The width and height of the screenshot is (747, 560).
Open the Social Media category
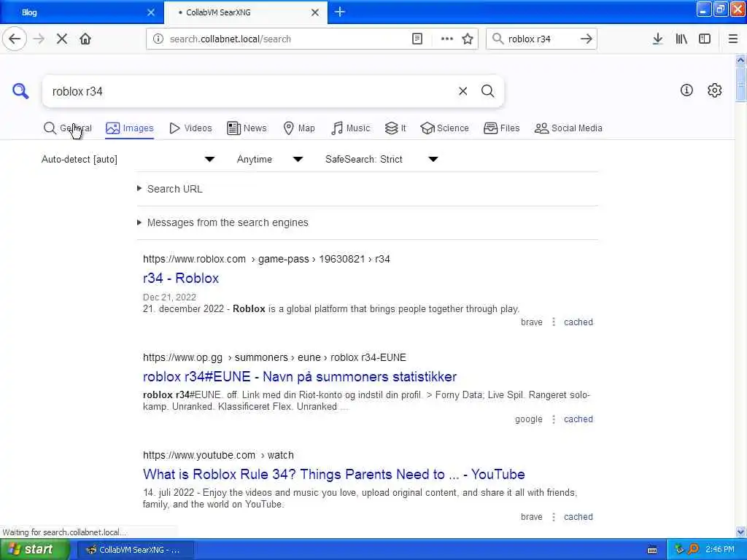tap(568, 128)
